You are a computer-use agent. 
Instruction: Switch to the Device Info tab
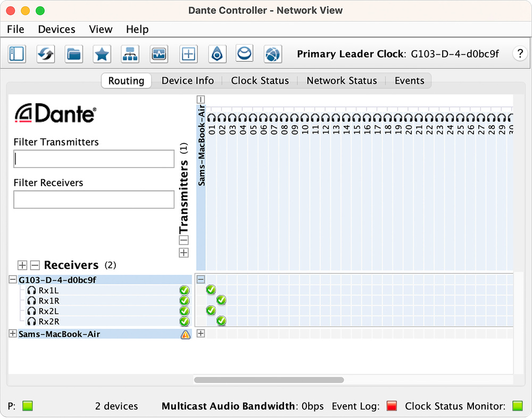click(x=187, y=81)
